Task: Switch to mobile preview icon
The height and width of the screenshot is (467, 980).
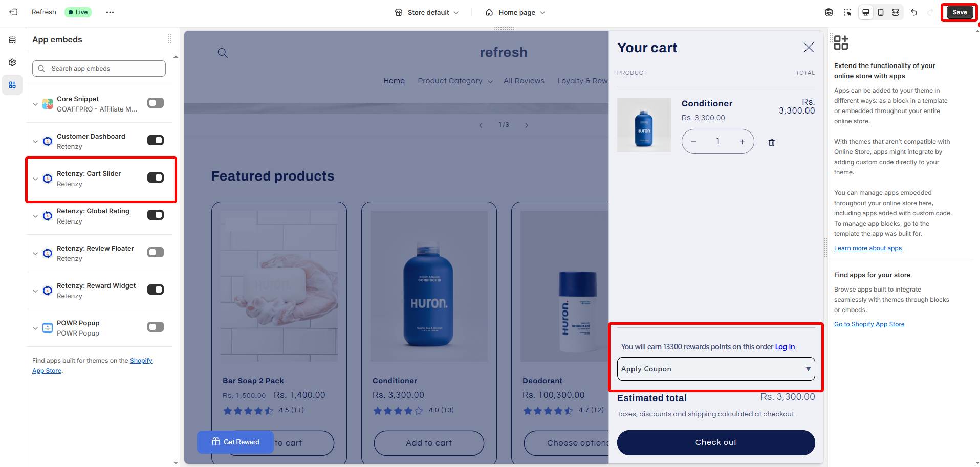Action: (x=881, y=12)
